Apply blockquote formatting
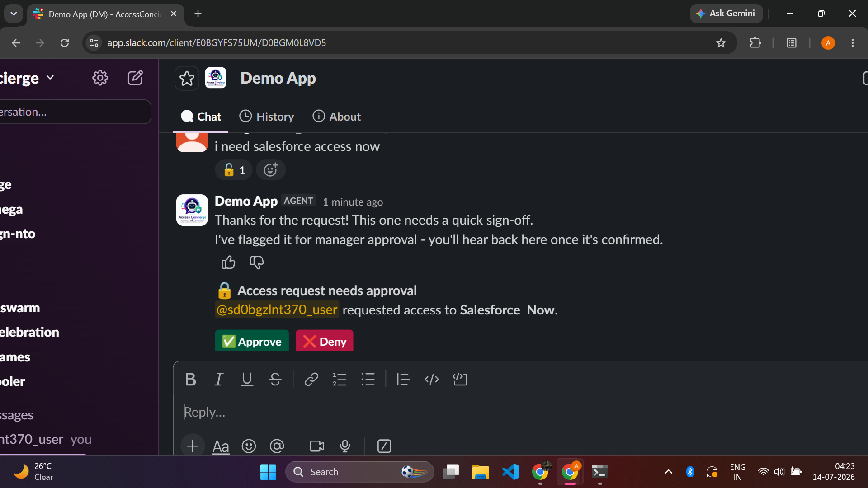This screenshot has width=868, height=488. click(x=403, y=380)
